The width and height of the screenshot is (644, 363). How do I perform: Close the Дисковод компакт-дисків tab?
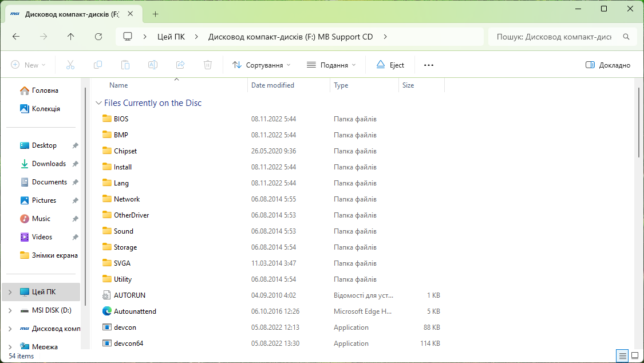click(x=130, y=14)
